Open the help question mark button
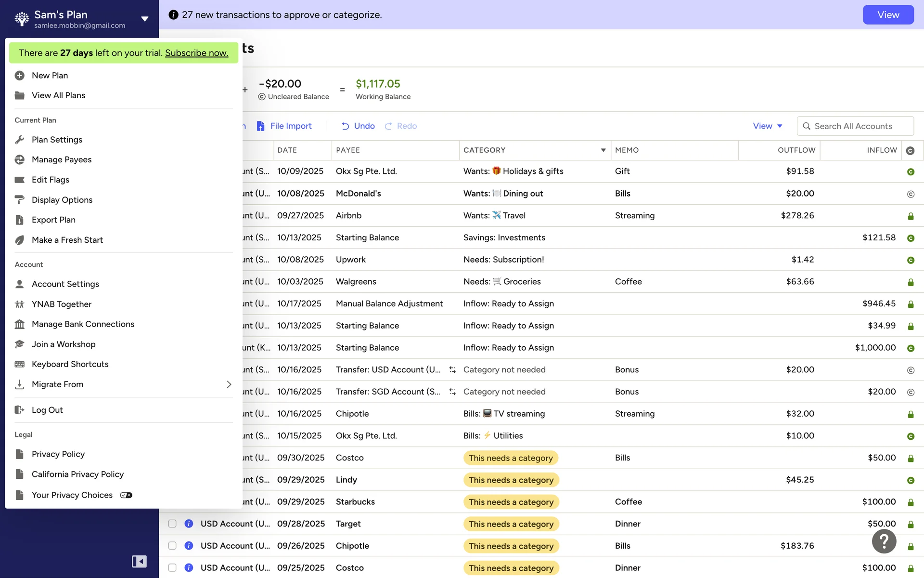The height and width of the screenshot is (578, 924). (884, 541)
